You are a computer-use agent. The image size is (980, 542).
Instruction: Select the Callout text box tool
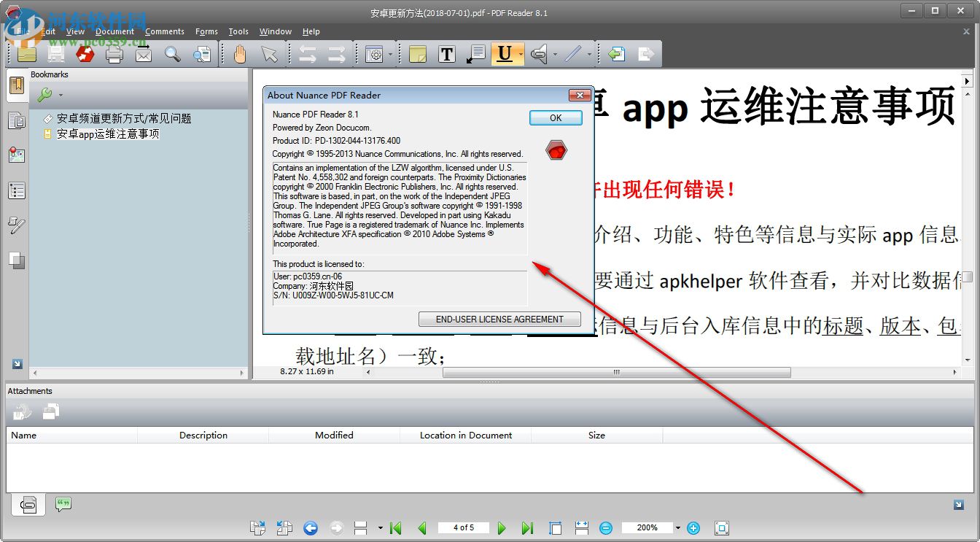click(x=476, y=54)
